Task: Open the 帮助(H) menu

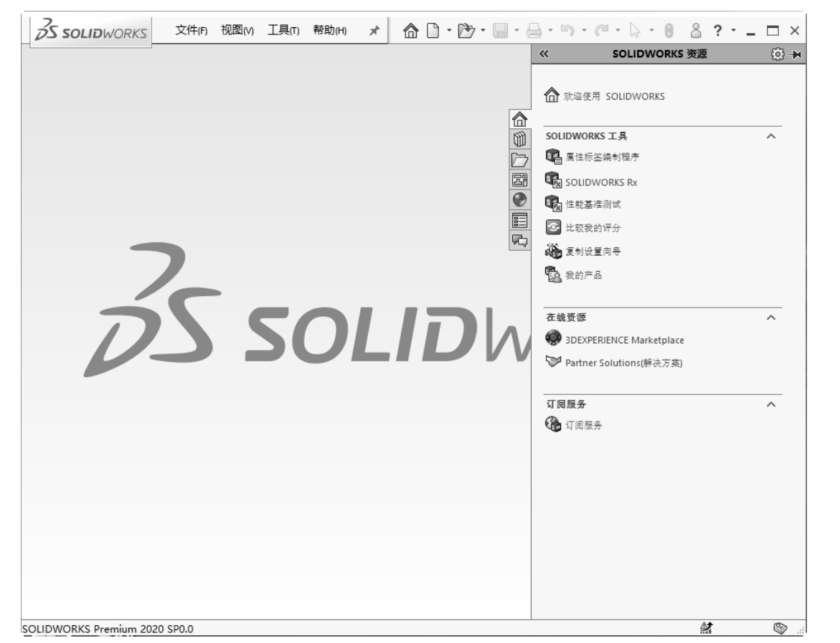Action: point(330,31)
